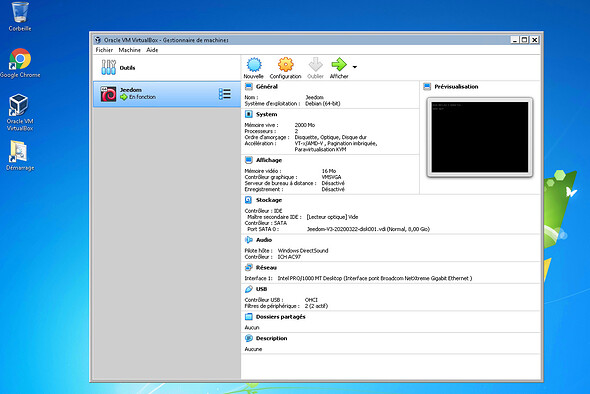590x394 pixels.
Task: Click the Outils tools icon
Action: [108, 67]
